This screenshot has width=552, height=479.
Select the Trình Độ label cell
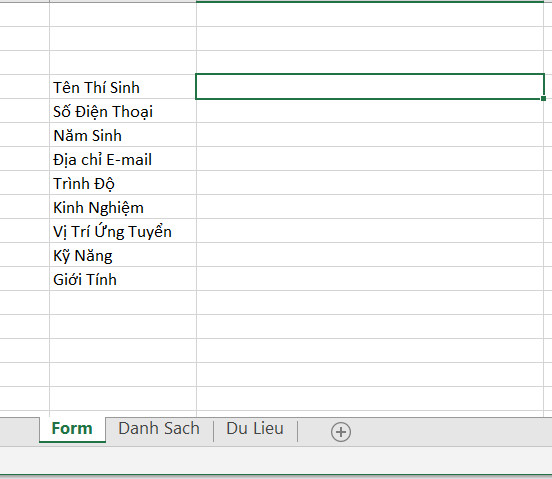(x=123, y=183)
